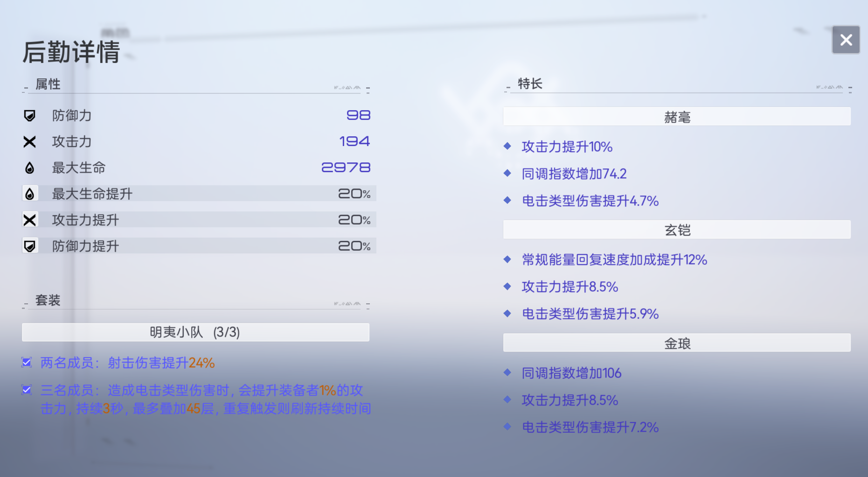Click 电击类型伤害提升7.2% specialty line

point(590,427)
